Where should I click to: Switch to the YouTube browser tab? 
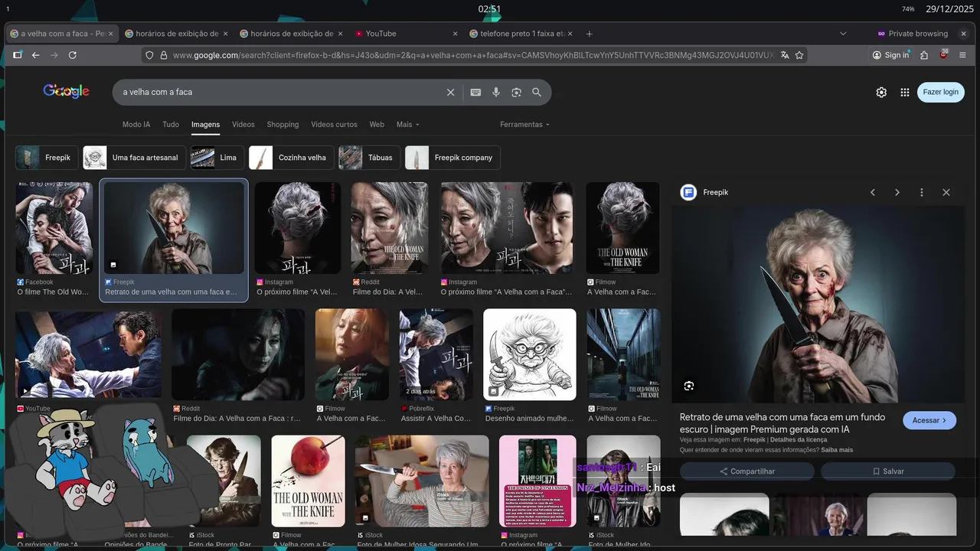coord(407,34)
